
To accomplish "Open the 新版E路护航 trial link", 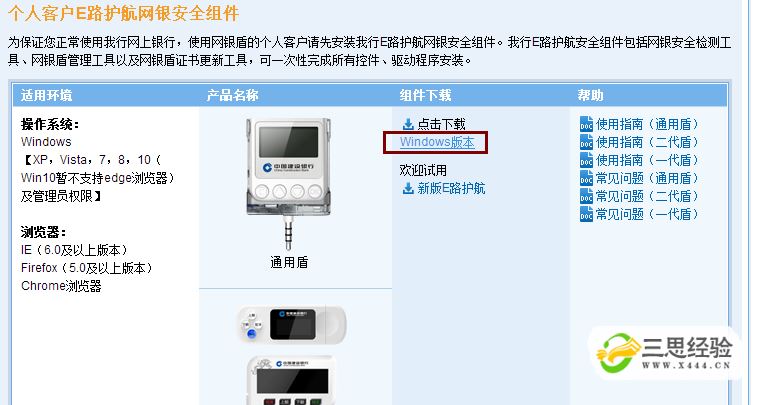I will 451,188.
